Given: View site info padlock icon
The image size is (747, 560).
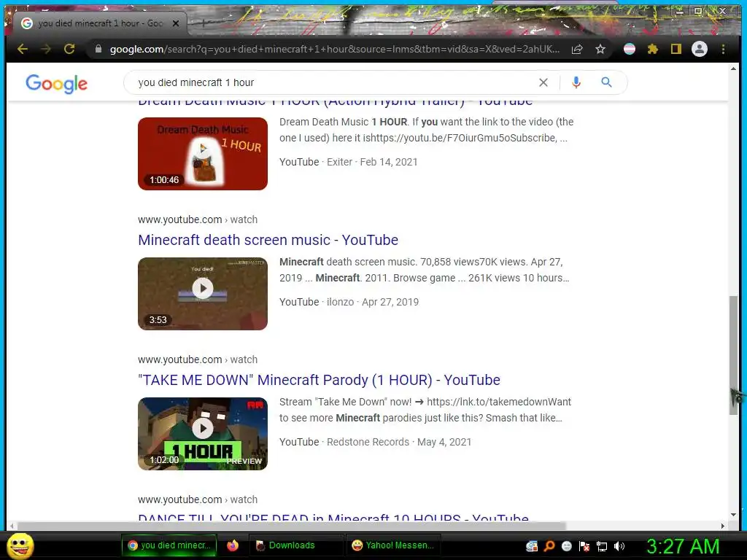Looking at the screenshot, I should tap(98, 49).
